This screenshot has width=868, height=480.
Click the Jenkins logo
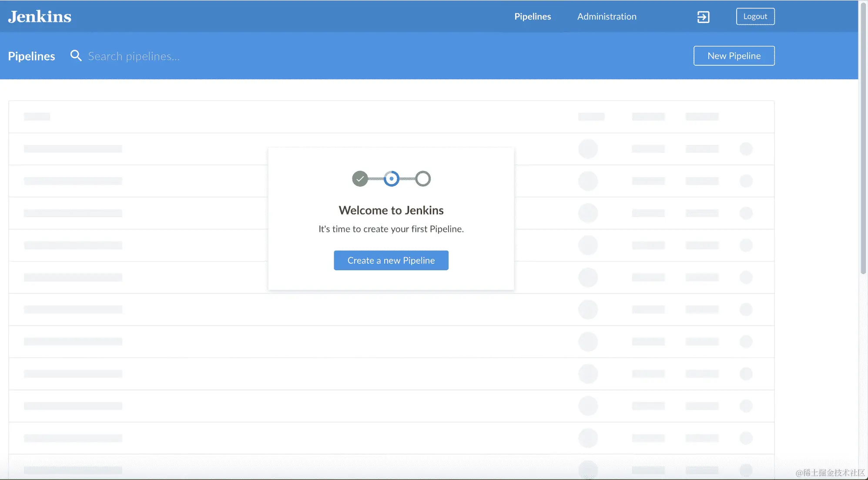[40, 17]
